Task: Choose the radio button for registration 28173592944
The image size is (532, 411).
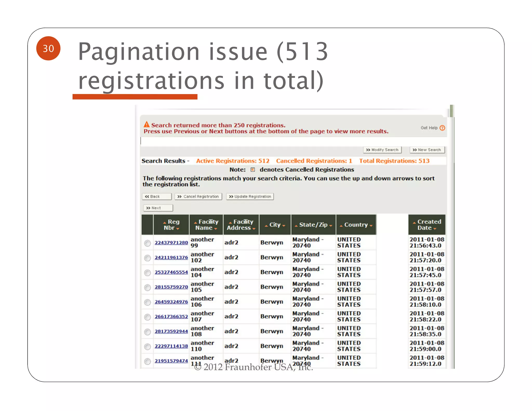Action: (148, 332)
